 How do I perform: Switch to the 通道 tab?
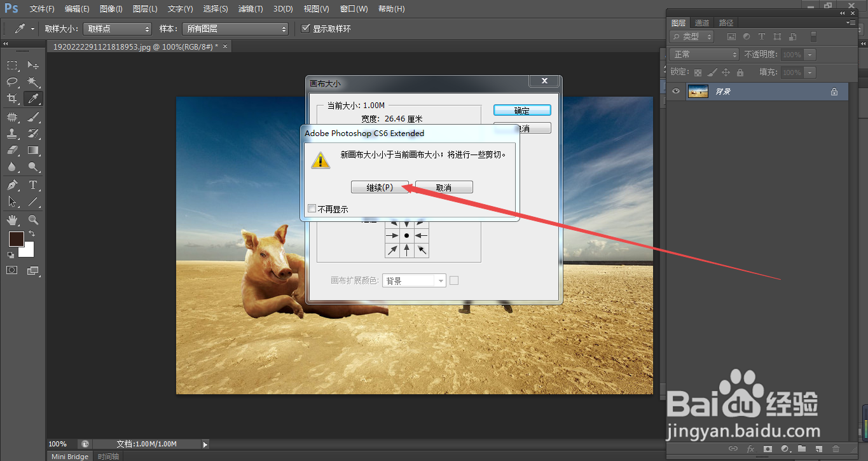coord(702,23)
